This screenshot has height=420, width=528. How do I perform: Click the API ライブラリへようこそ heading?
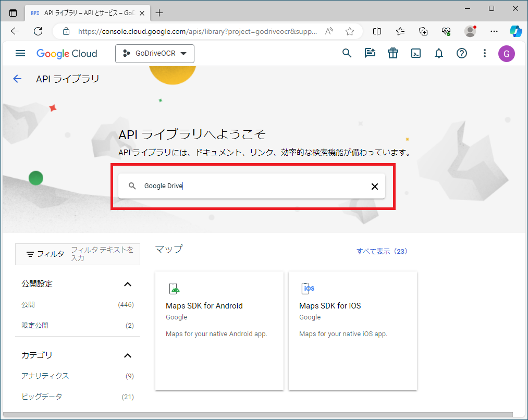(192, 134)
